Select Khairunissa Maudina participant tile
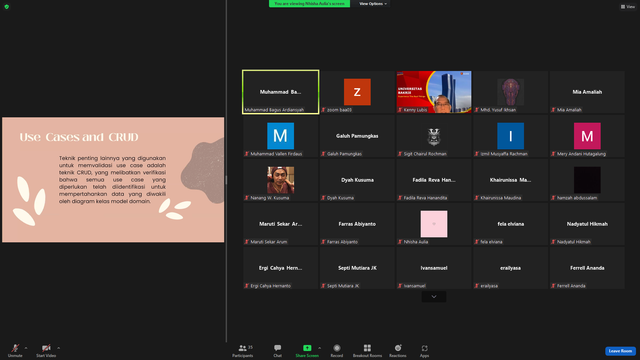The image size is (640, 360). [511, 180]
